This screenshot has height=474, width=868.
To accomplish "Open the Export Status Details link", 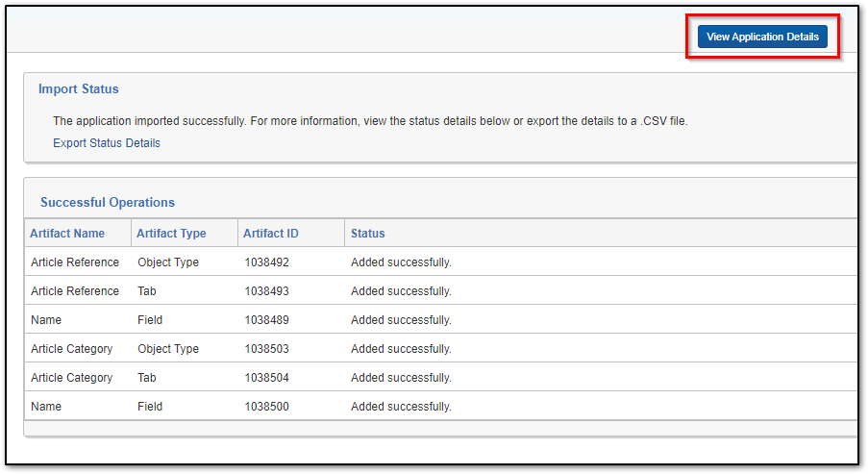I will 107,143.
